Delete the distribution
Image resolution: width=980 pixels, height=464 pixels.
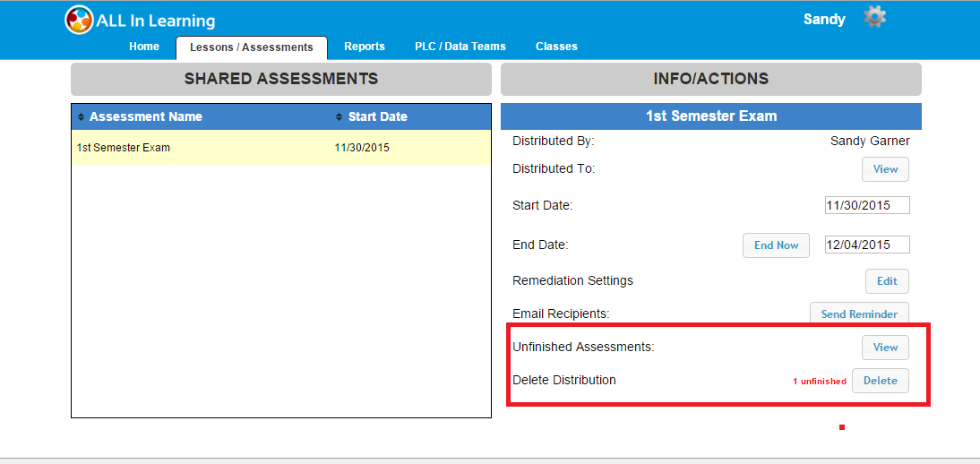(x=880, y=381)
